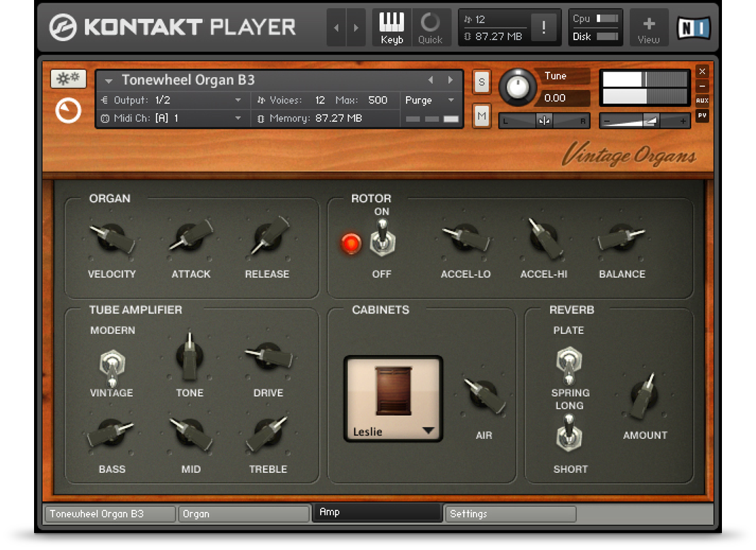The height and width of the screenshot is (550, 756).
Task: Select previous instrument arrow beside Tonewheel Organ B3
Action: (430, 80)
